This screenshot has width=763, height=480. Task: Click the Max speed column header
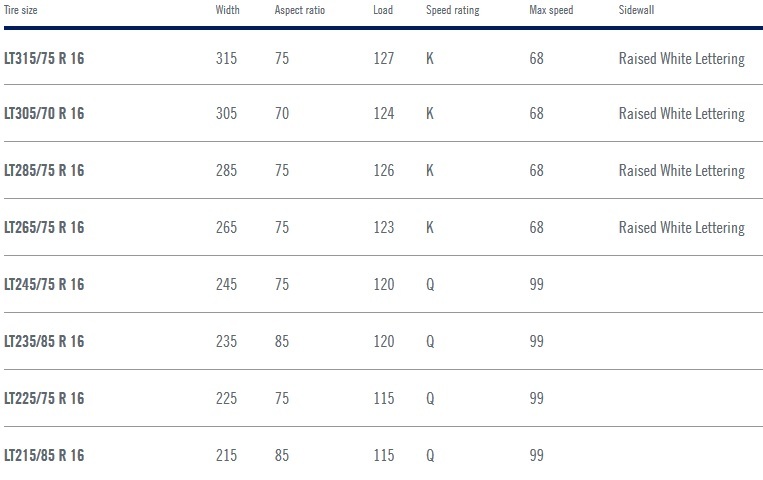pyautogui.click(x=551, y=10)
